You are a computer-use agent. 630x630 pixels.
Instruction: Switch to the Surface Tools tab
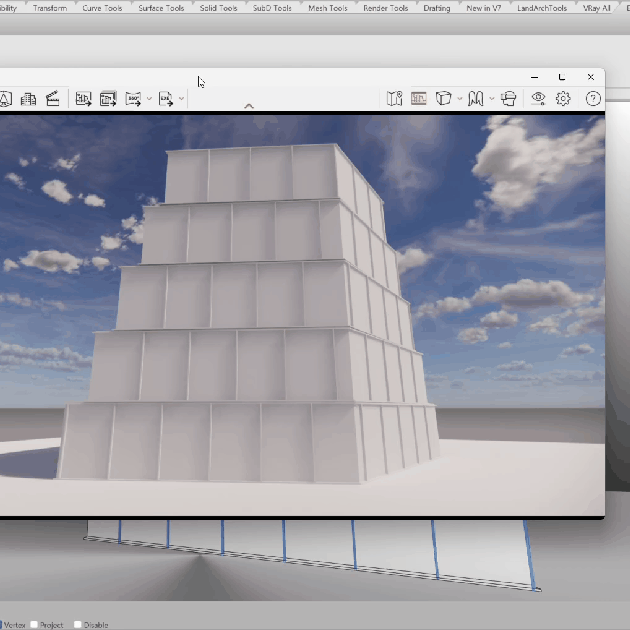pyautogui.click(x=161, y=8)
